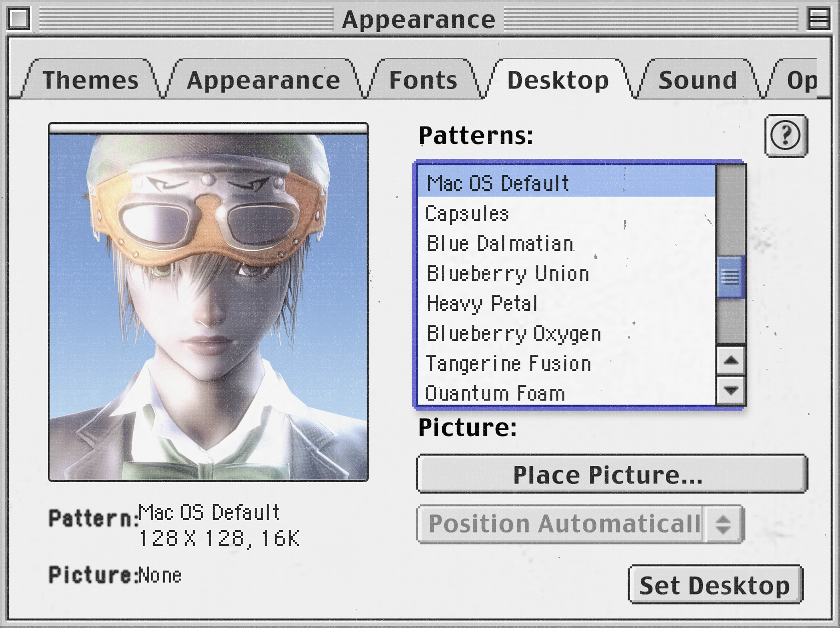The width and height of the screenshot is (840, 628).
Task: Open the Sound tab
Action: [698, 80]
